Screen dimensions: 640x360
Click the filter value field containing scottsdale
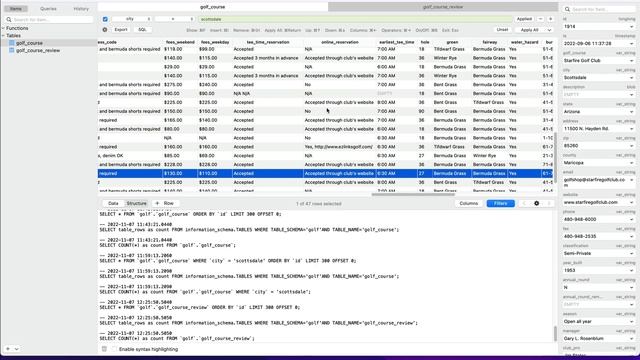355,19
